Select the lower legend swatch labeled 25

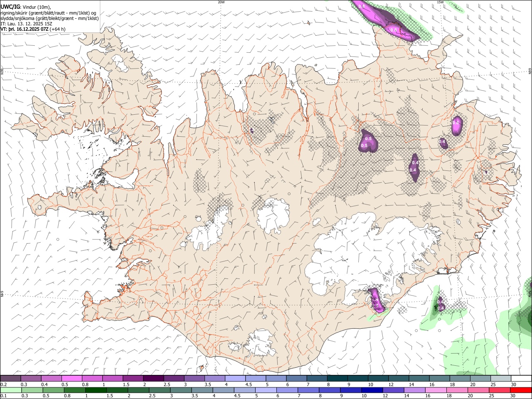click(499, 390)
